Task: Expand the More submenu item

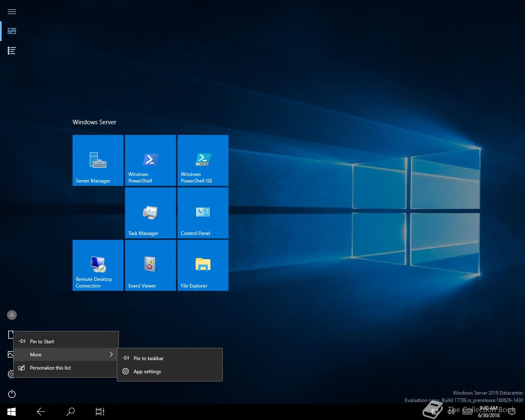Action: 66,354
